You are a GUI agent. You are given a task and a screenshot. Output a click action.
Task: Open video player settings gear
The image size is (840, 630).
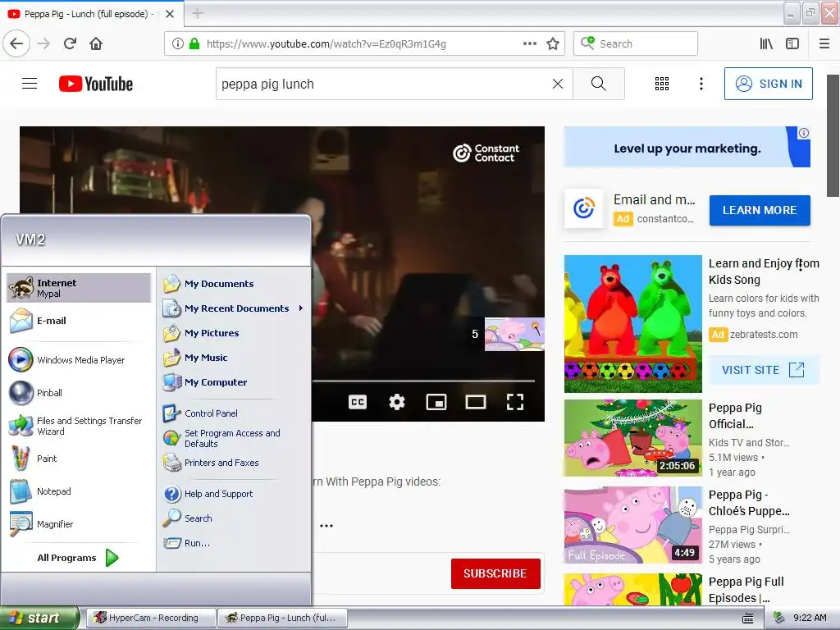pos(397,402)
